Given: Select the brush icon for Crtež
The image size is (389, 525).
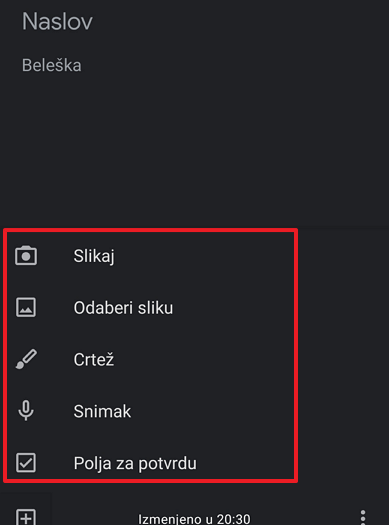Looking at the screenshot, I should pos(26,359).
